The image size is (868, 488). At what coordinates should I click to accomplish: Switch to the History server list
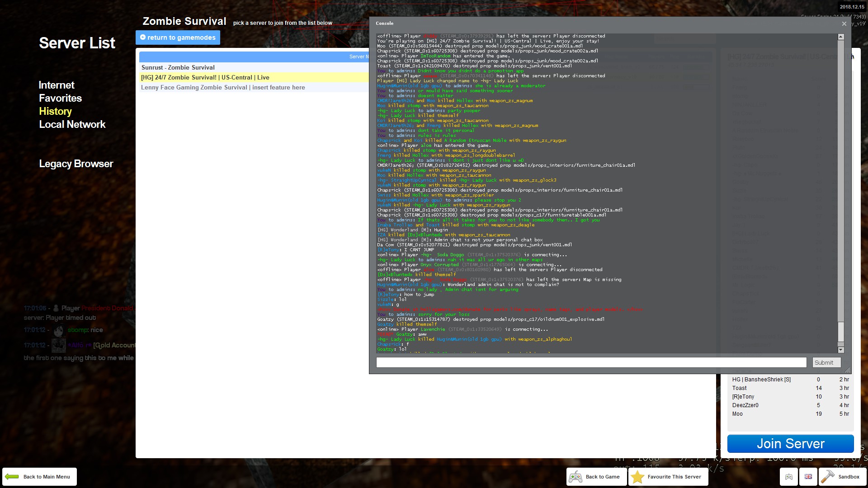55,111
